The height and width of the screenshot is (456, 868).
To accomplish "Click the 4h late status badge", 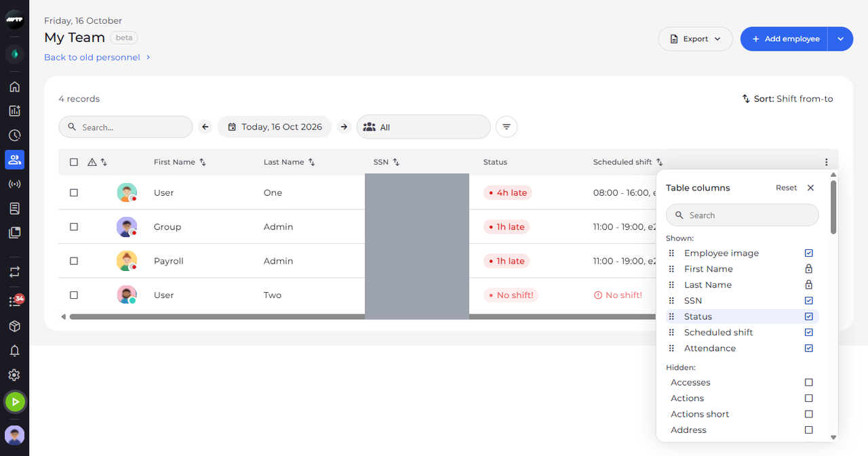I will [508, 192].
